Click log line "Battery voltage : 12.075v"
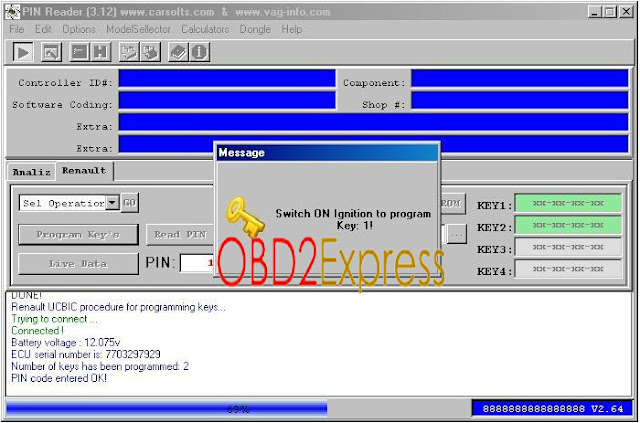The image size is (640, 423). coord(66,343)
